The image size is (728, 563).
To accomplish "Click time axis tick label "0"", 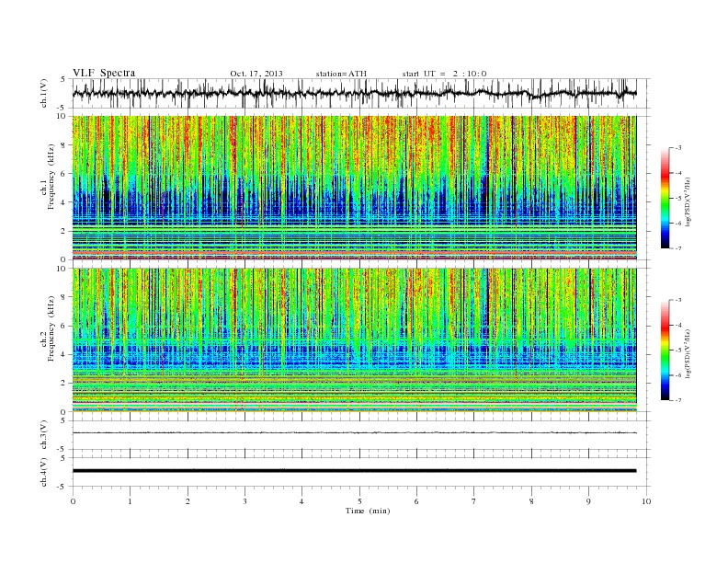I will pyautogui.click(x=73, y=501).
